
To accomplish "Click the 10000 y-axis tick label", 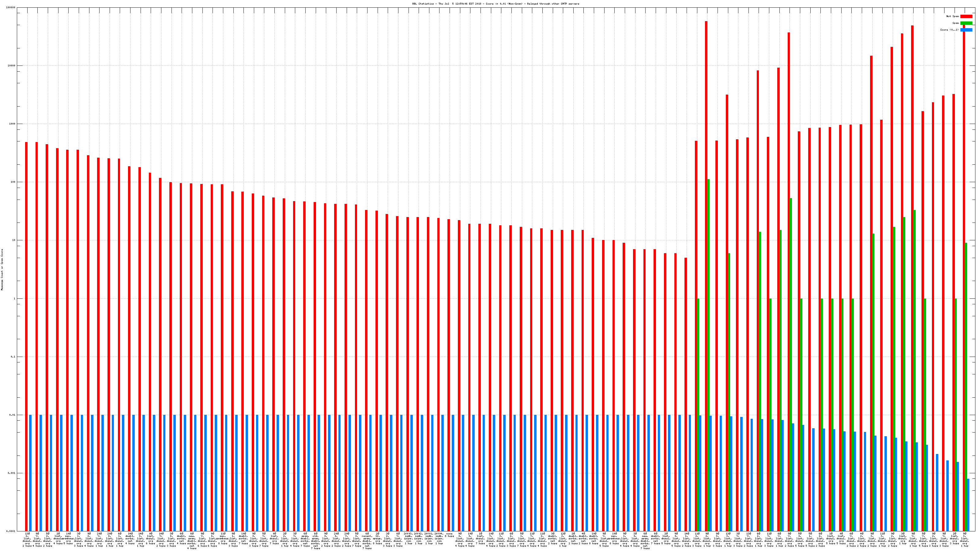I will pyautogui.click(x=12, y=66).
